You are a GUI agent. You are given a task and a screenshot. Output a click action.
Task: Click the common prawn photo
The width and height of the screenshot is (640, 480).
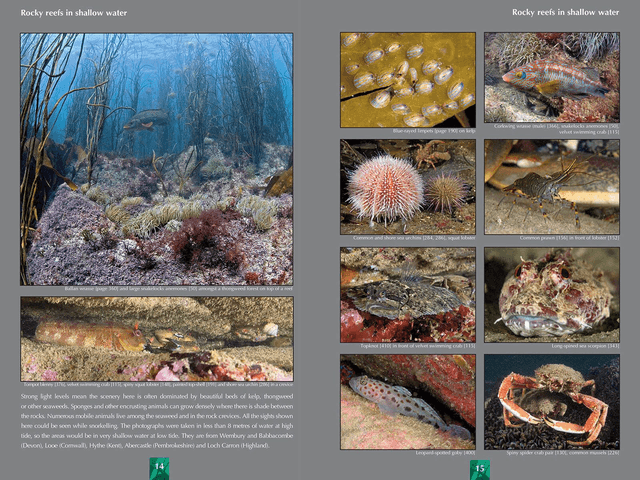click(552, 186)
